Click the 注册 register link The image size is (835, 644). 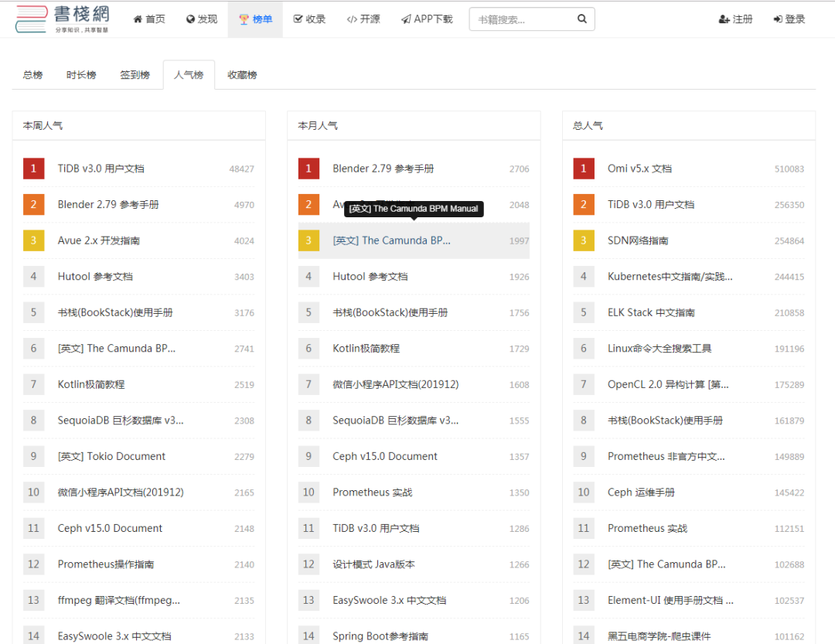tap(735, 19)
